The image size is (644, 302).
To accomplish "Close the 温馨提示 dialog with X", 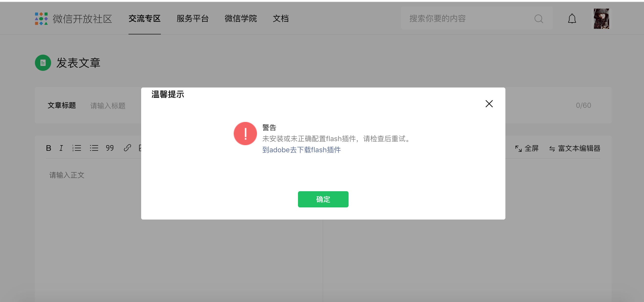I will 489,104.
